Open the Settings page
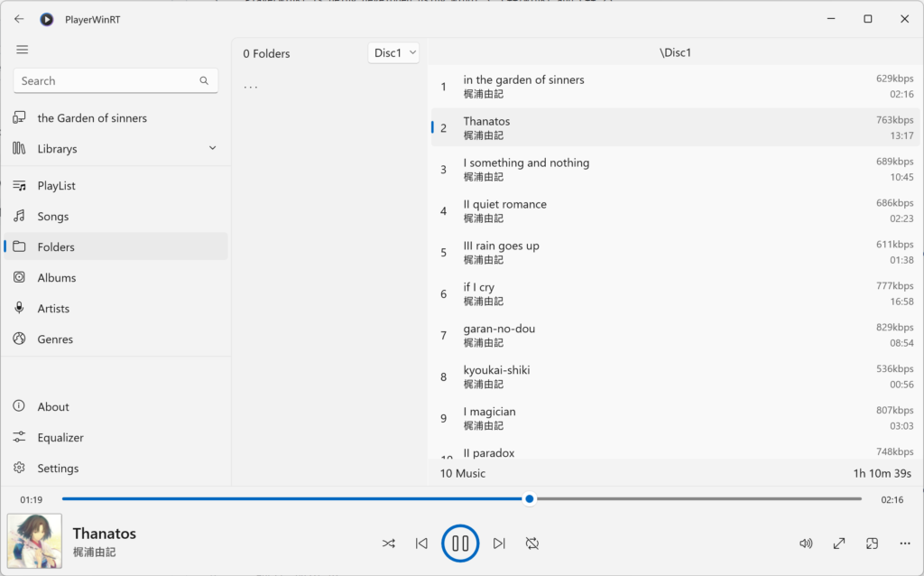 115,468
